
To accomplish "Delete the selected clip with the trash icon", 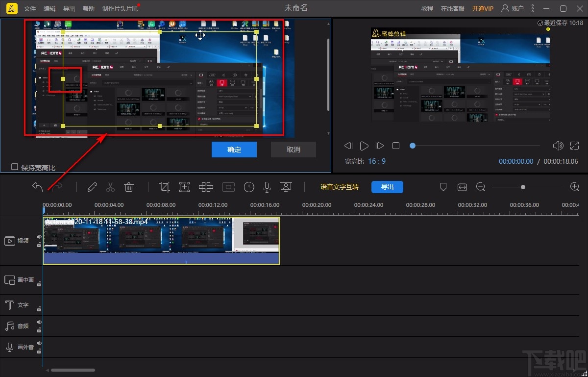I will [129, 187].
